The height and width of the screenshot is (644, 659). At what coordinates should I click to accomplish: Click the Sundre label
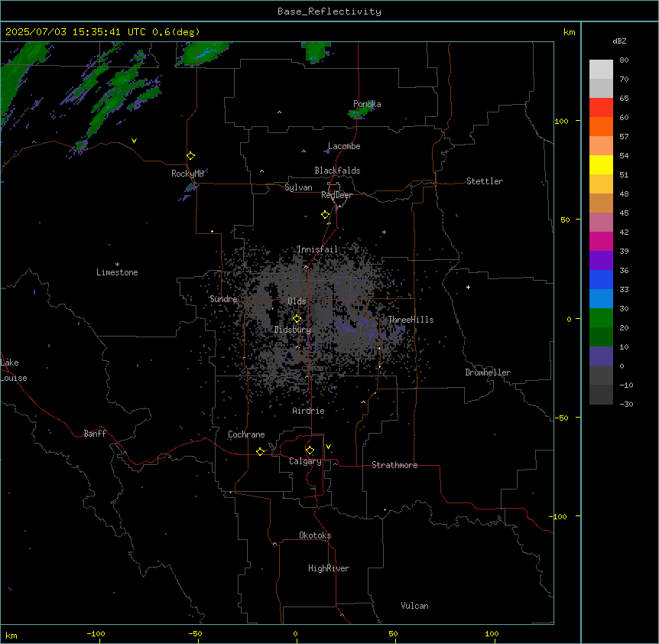point(223,299)
